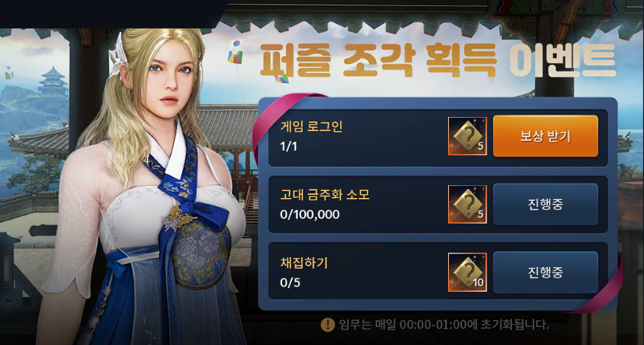Click the colorful kite beside the title
This screenshot has width=644, height=345.
click(x=236, y=51)
